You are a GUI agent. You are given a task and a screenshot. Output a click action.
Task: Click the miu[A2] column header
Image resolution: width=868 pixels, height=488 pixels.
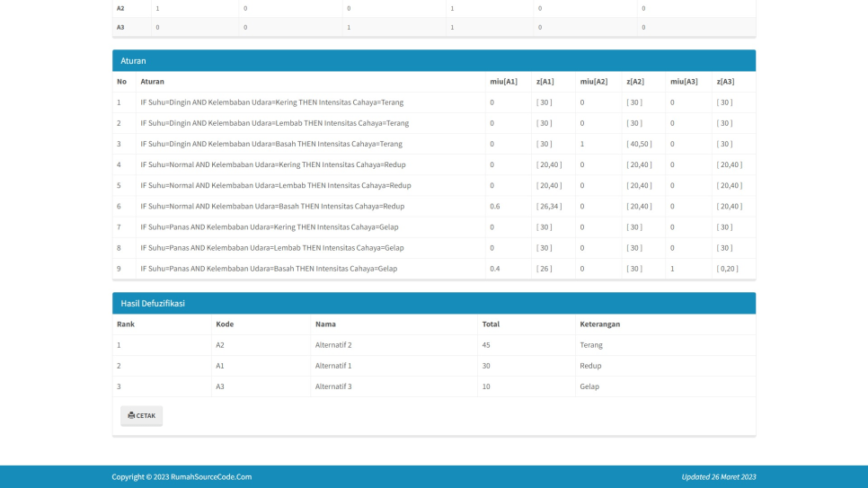tap(594, 82)
